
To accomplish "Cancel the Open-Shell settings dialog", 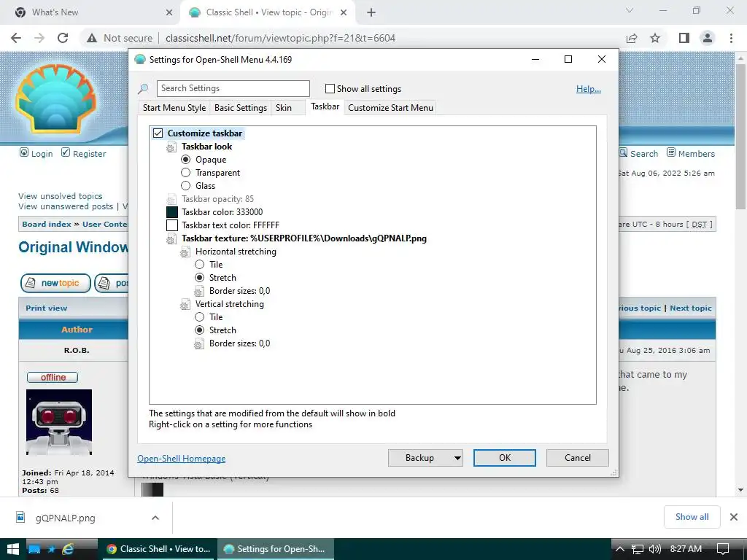I will (x=578, y=458).
